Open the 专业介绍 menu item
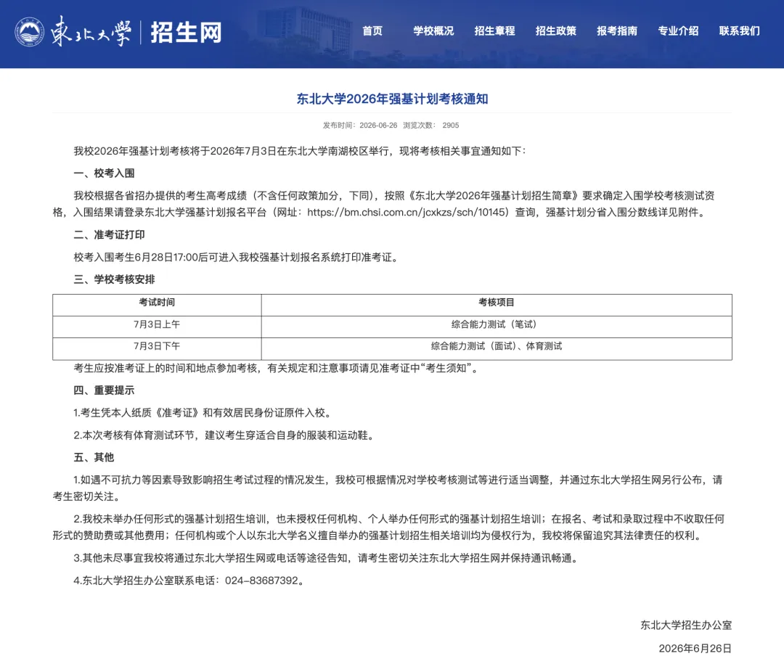Image resolution: width=784 pixels, height=672 pixels. [678, 31]
